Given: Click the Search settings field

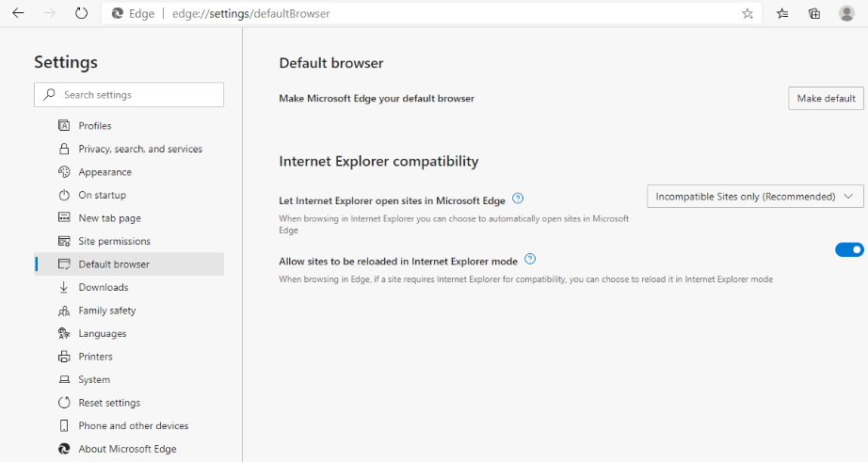Looking at the screenshot, I should 129,95.
